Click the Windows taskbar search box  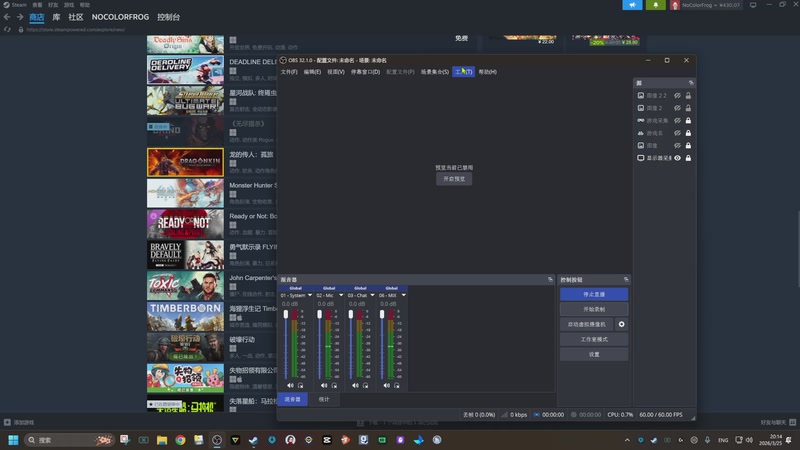click(69, 440)
